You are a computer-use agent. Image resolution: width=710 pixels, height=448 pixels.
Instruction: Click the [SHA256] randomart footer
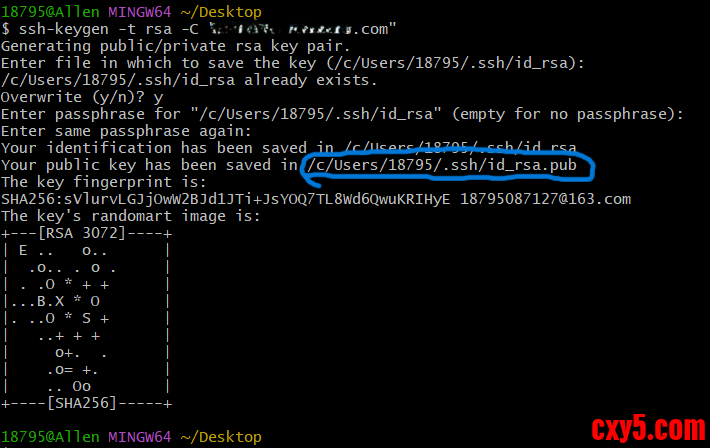point(86,403)
